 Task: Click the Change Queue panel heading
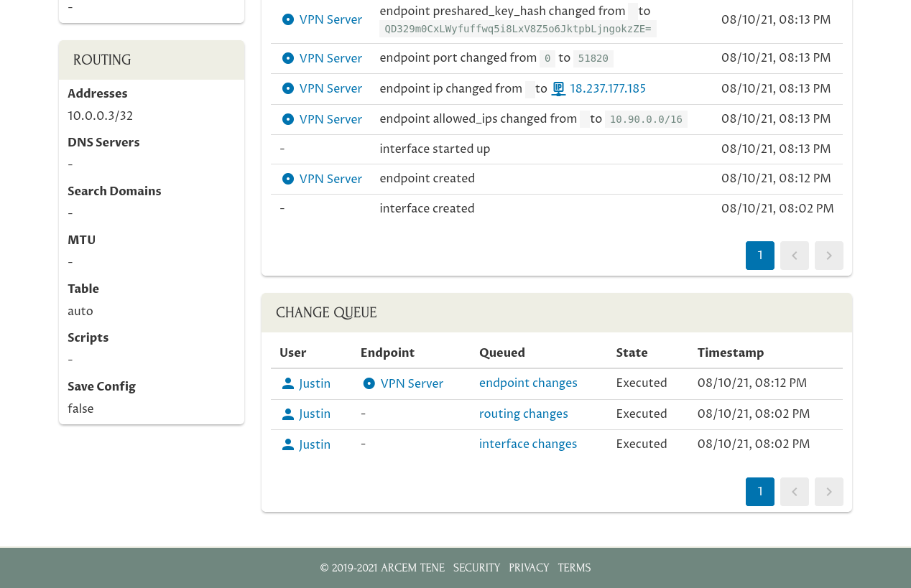326,313
